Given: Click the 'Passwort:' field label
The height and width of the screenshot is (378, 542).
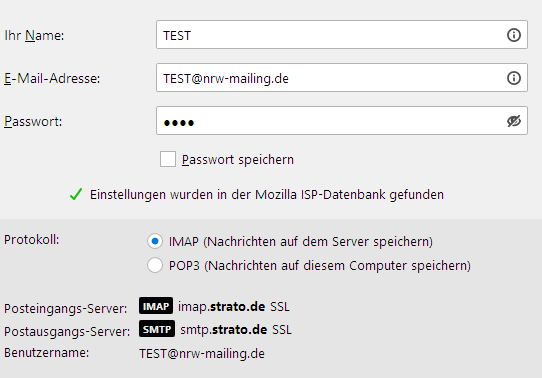Looking at the screenshot, I should (x=33, y=121).
